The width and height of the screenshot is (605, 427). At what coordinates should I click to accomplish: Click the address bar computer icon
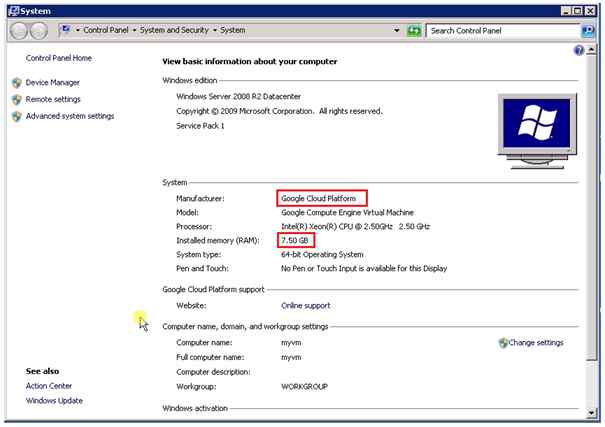(66, 30)
